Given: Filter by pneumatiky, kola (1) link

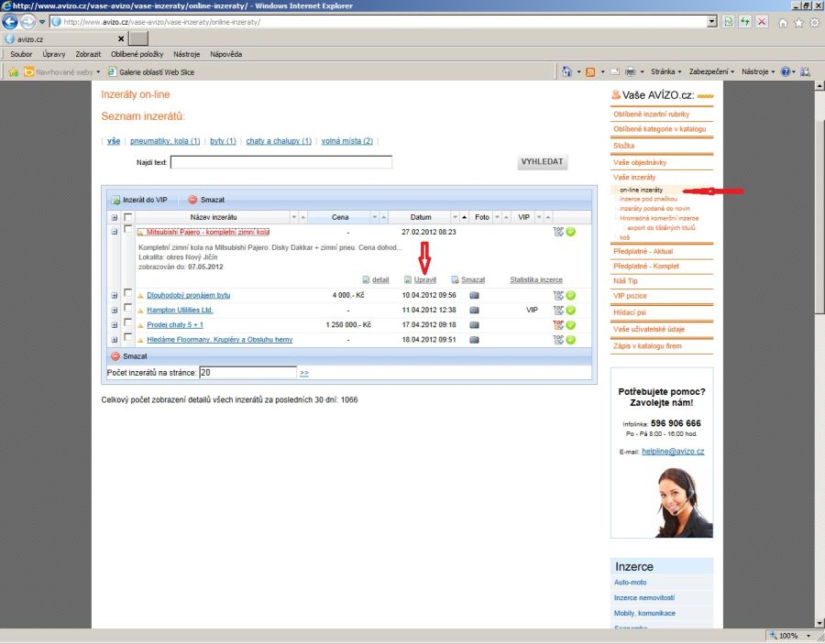Looking at the screenshot, I should 165,141.
